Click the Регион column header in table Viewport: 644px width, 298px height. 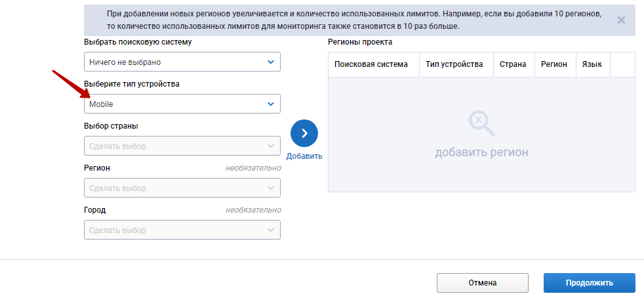(553, 64)
